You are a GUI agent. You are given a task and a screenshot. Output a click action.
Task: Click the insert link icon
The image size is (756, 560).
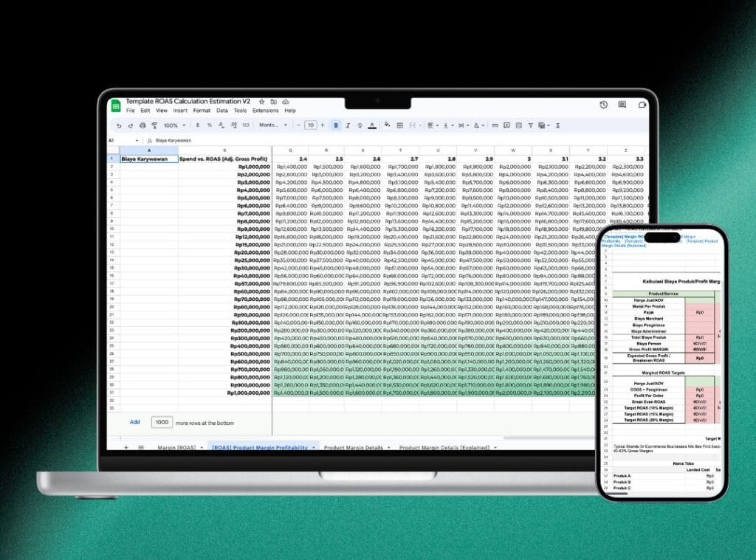pos(495,125)
